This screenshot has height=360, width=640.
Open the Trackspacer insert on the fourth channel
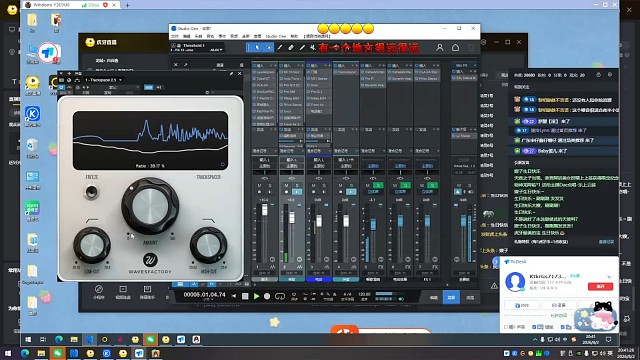[346, 72]
